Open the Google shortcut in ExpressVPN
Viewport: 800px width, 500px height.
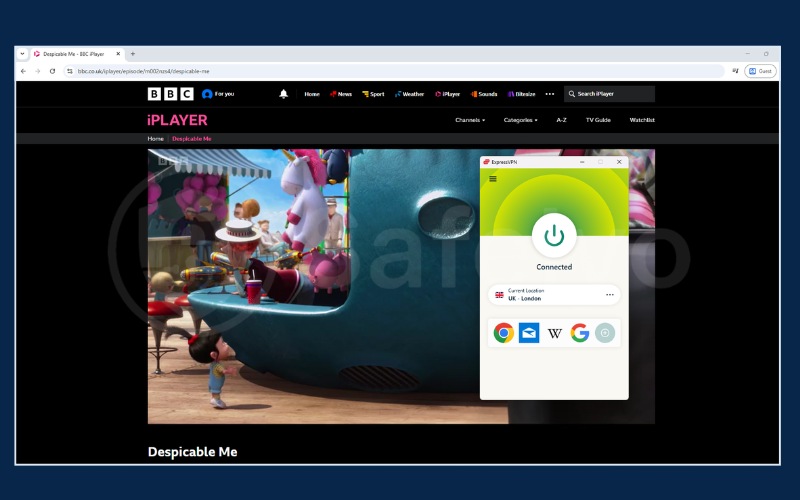tap(580, 333)
